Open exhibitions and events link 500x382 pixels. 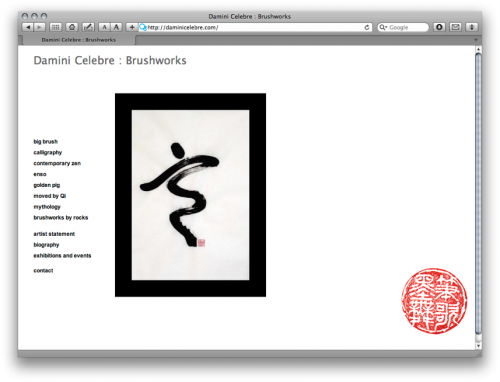(x=62, y=256)
